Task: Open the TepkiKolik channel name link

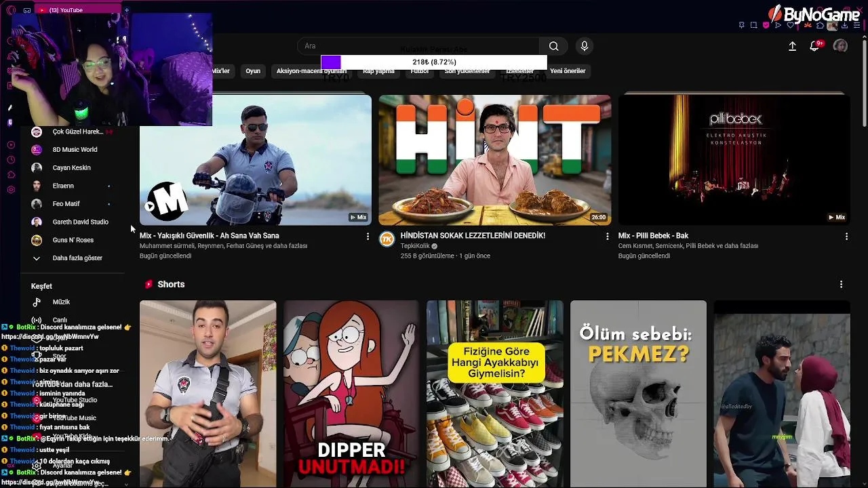Action: pos(415,246)
